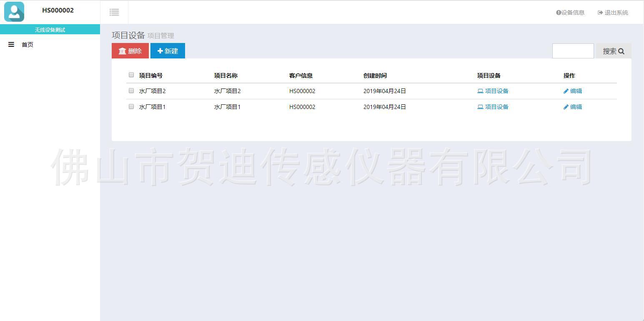Image resolution: width=644 pixels, height=321 pixels.
Task: Click the search text input box
Action: click(x=573, y=51)
